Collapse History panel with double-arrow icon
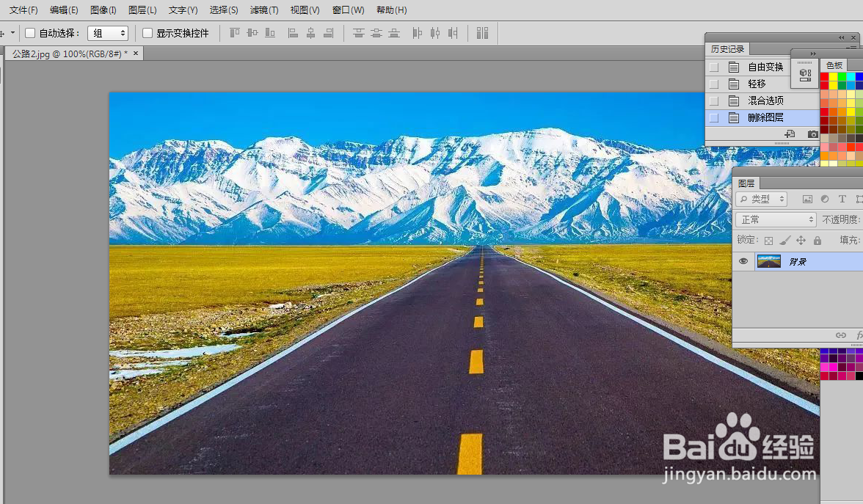863x504 pixels. 841,37
